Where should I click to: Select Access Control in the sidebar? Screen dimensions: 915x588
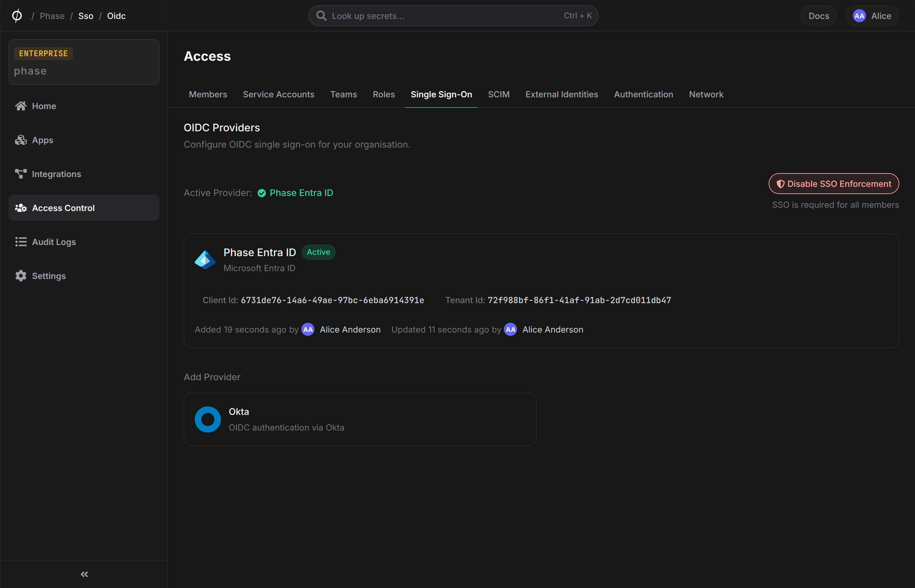[x=84, y=208]
